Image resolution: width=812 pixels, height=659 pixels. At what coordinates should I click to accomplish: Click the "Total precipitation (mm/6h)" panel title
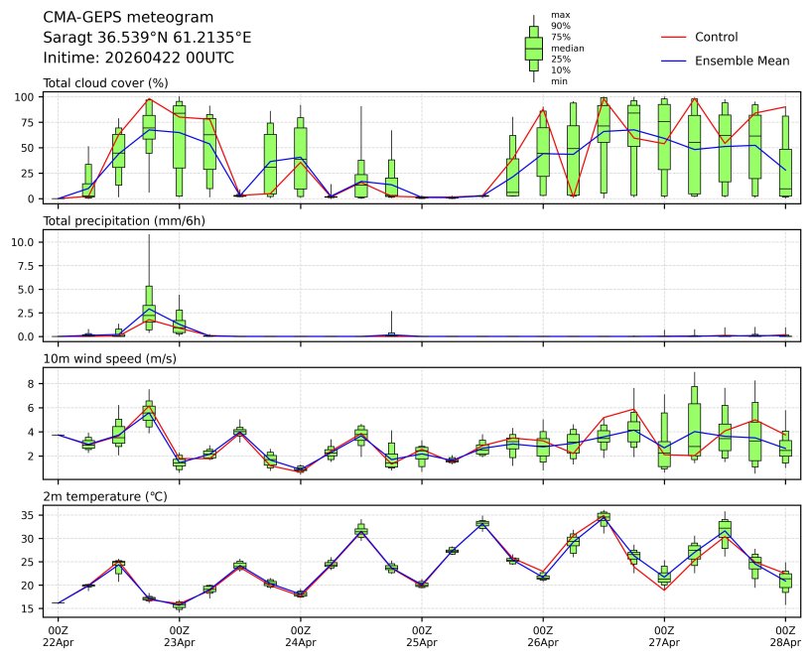tap(124, 220)
